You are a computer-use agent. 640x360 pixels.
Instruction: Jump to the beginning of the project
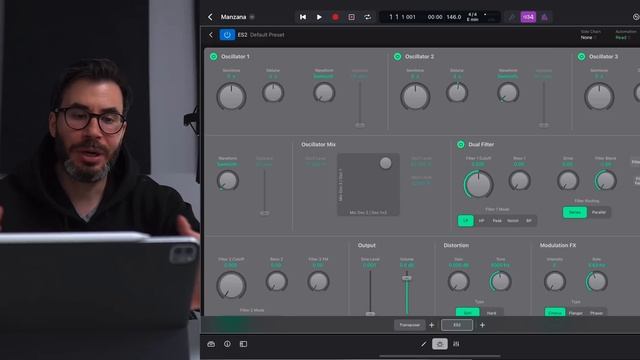303,17
